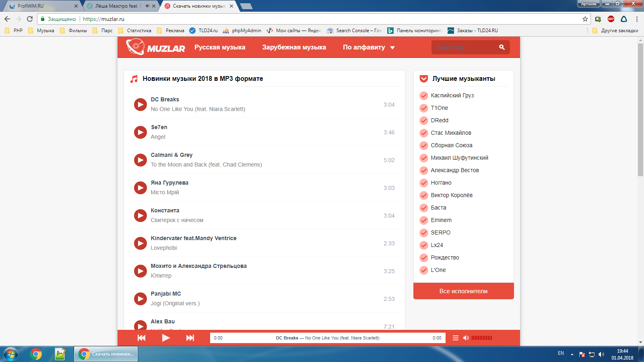Viewport: 644px width, 362px height.
Task: Play Яна Гурулева Місто Мрій track
Action: click(x=140, y=188)
